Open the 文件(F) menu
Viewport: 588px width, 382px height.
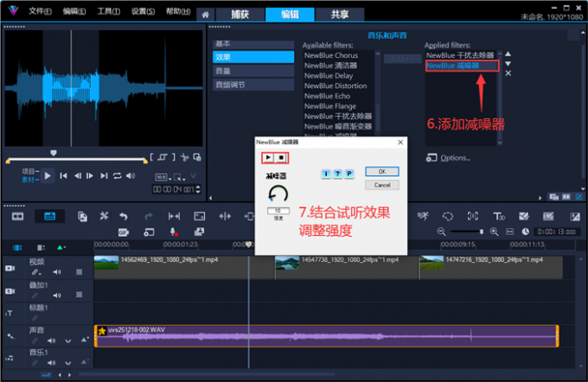[40, 12]
